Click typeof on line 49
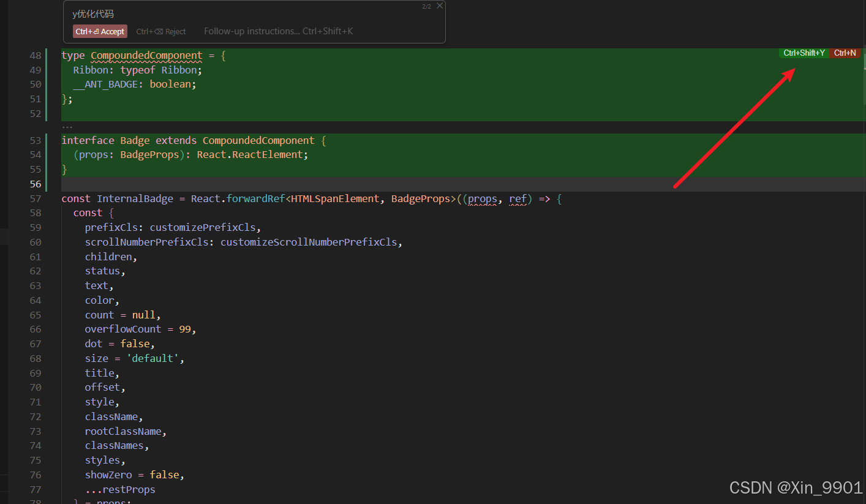Viewport: 866px width, 504px height. click(x=138, y=70)
